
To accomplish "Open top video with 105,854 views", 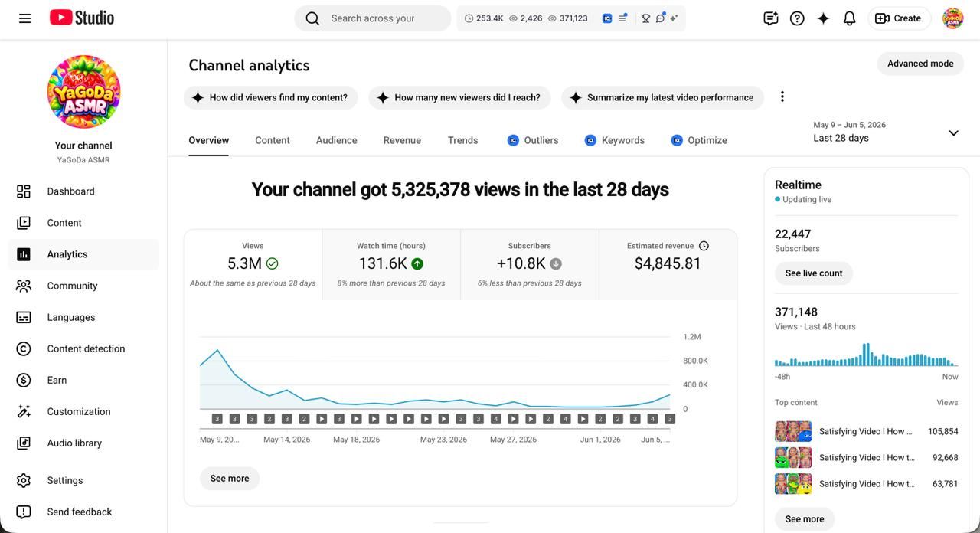I will click(867, 431).
